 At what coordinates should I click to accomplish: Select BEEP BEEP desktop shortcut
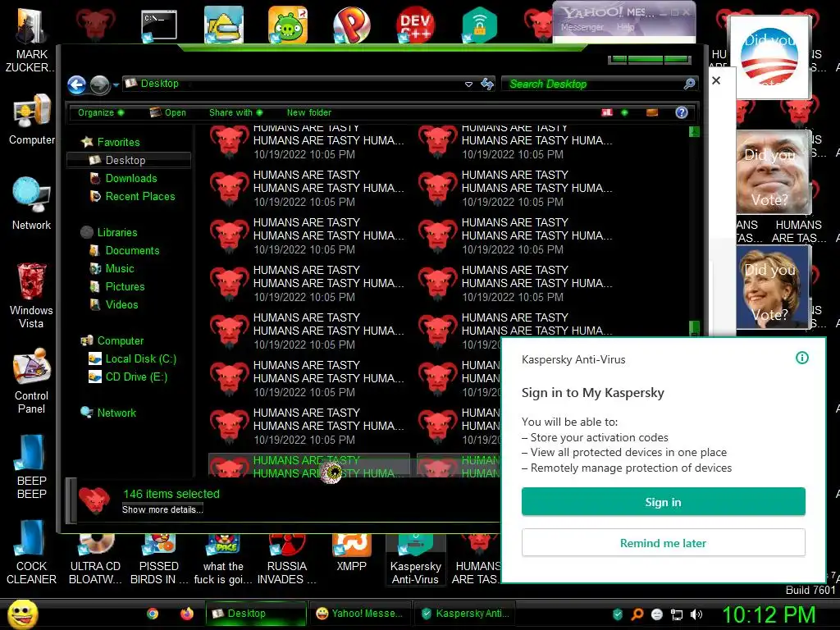point(32,467)
